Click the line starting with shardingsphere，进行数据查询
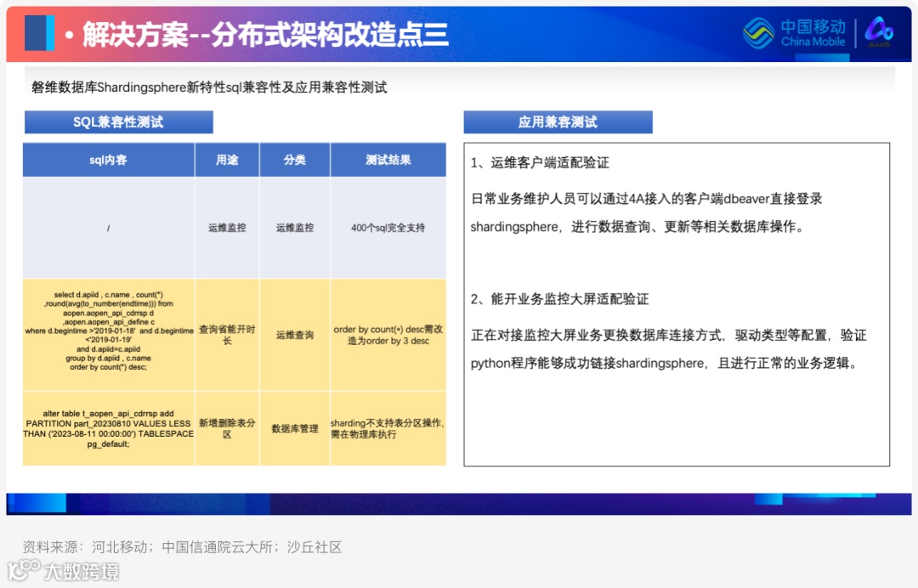918x588 pixels. click(637, 227)
